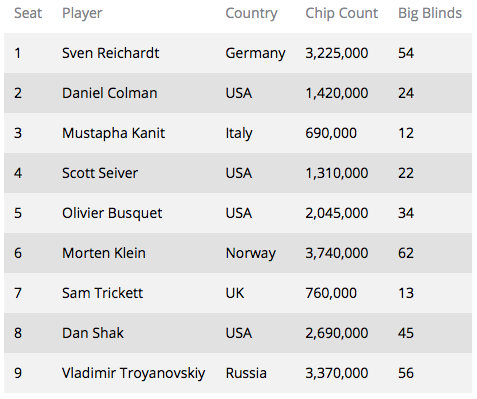Select player name Daniel Colman
Viewport: 477px width, 399px height.
click(109, 93)
